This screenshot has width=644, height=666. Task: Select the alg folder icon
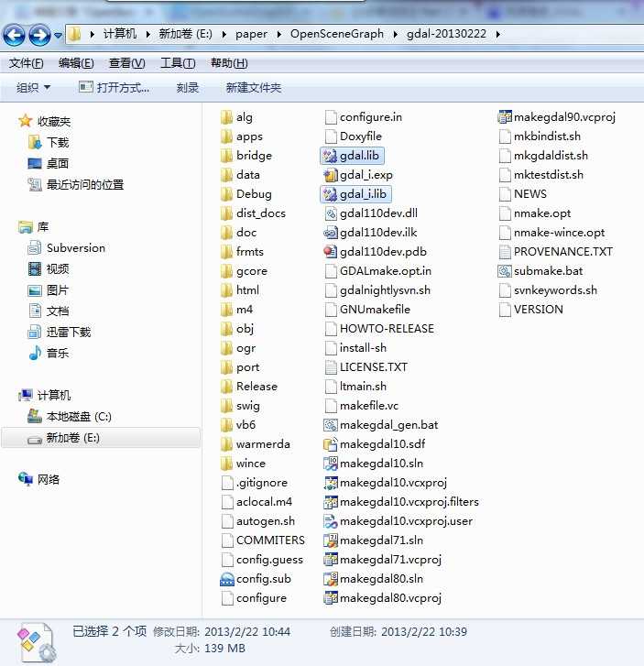[227, 117]
